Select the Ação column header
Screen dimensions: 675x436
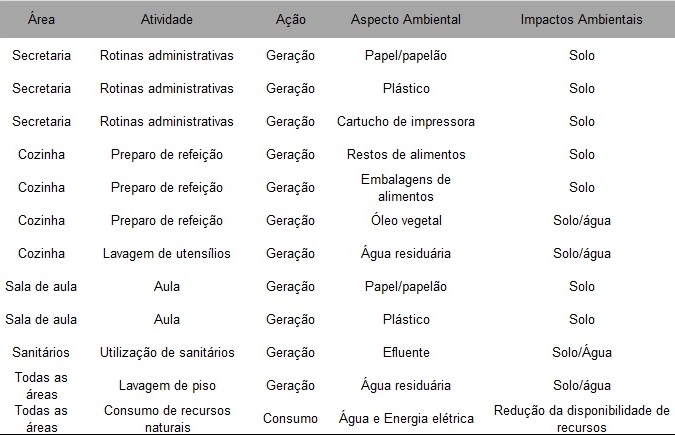[x=291, y=19]
